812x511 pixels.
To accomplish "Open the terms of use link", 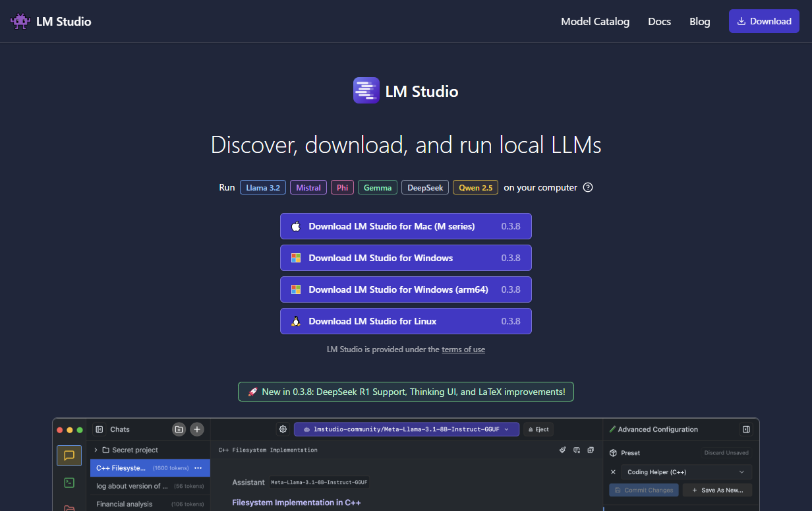I will 463,349.
